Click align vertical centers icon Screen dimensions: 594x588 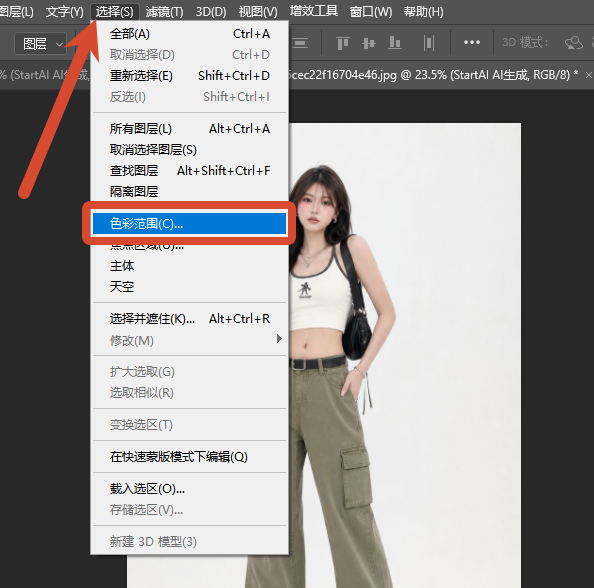[369, 43]
